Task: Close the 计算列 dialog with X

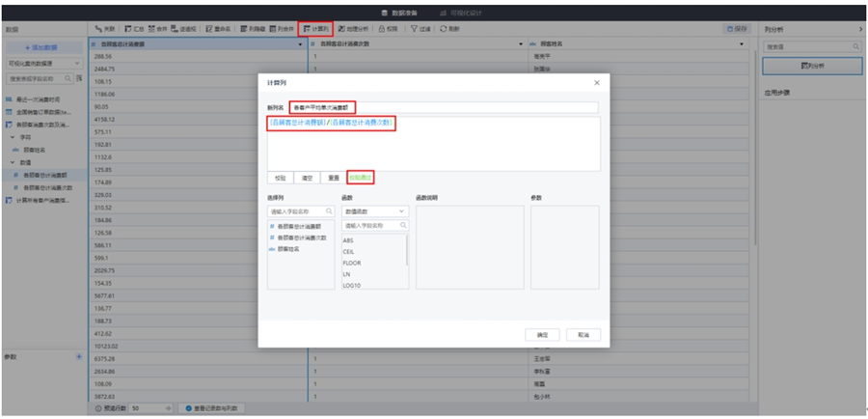Action: point(595,83)
